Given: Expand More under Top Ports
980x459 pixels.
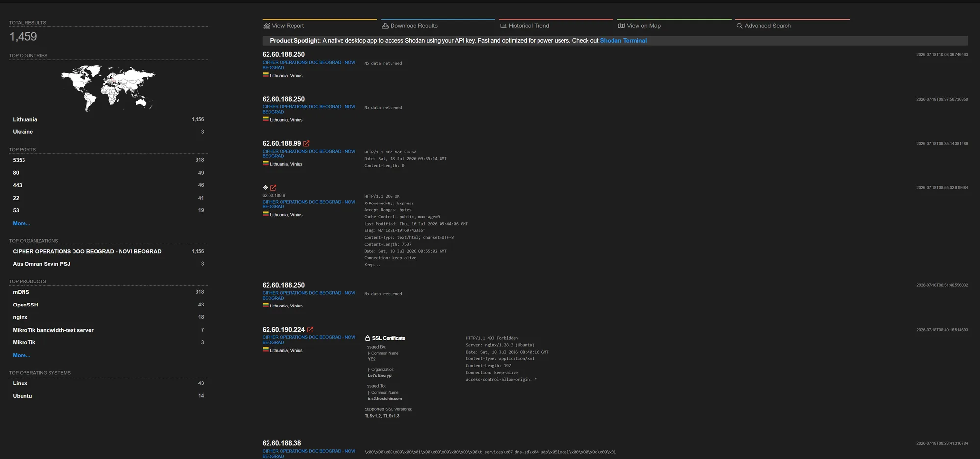Looking at the screenshot, I should pyautogui.click(x=22, y=223).
